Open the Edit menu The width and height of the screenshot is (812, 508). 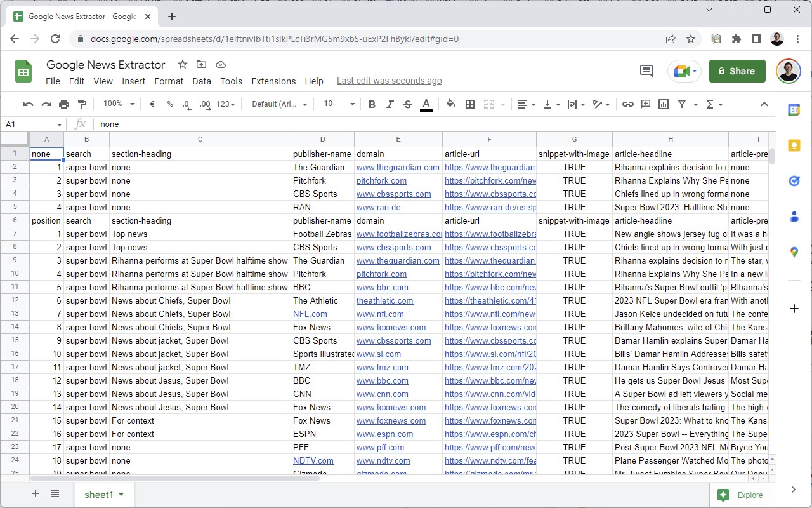coord(77,81)
